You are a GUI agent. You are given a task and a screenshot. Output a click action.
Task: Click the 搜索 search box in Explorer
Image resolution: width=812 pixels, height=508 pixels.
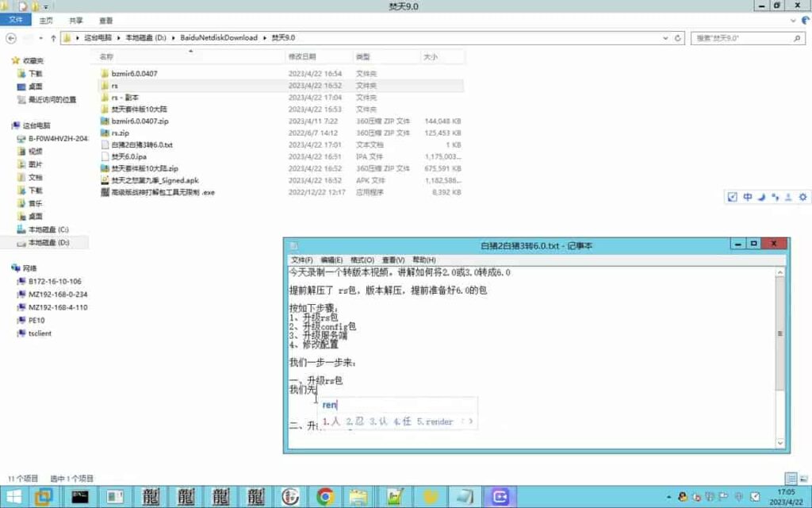745,37
